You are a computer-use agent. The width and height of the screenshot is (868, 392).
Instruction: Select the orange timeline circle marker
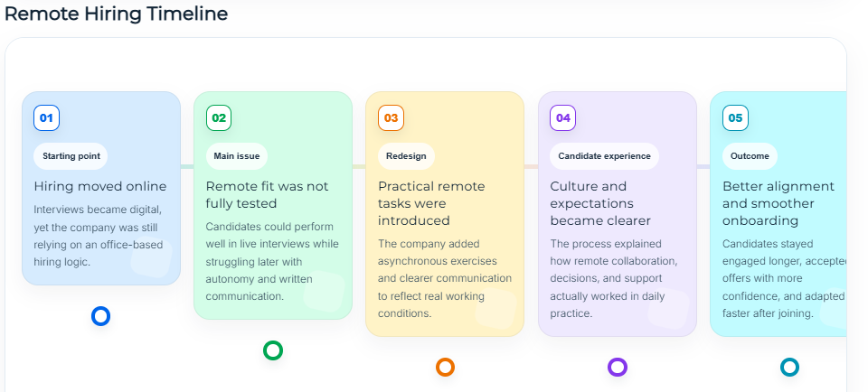pyautogui.click(x=445, y=367)
